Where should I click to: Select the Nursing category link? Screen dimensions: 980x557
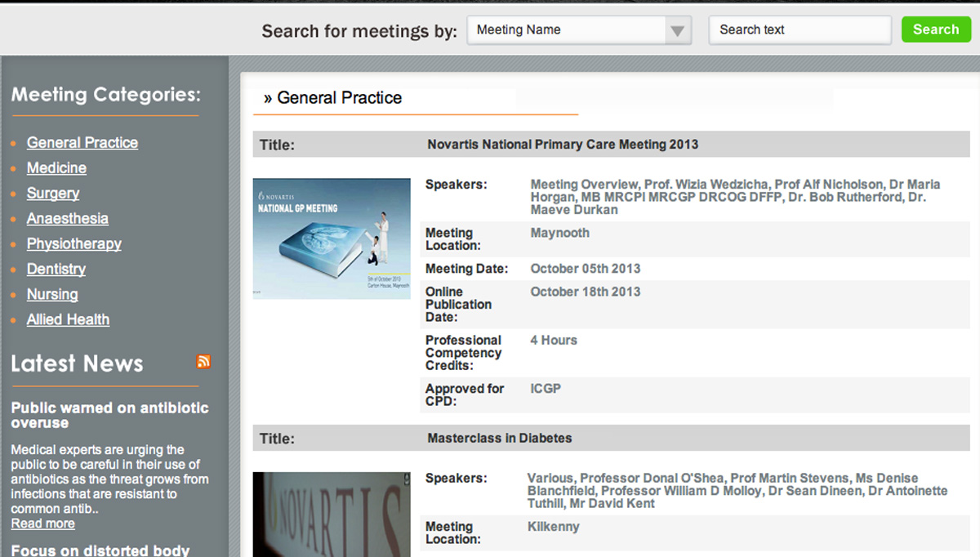pos(52,295)
